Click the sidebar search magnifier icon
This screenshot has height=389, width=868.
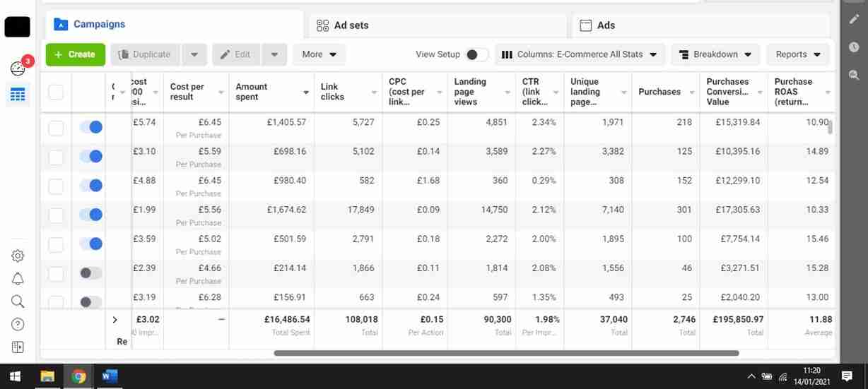(x=18, y=301)
